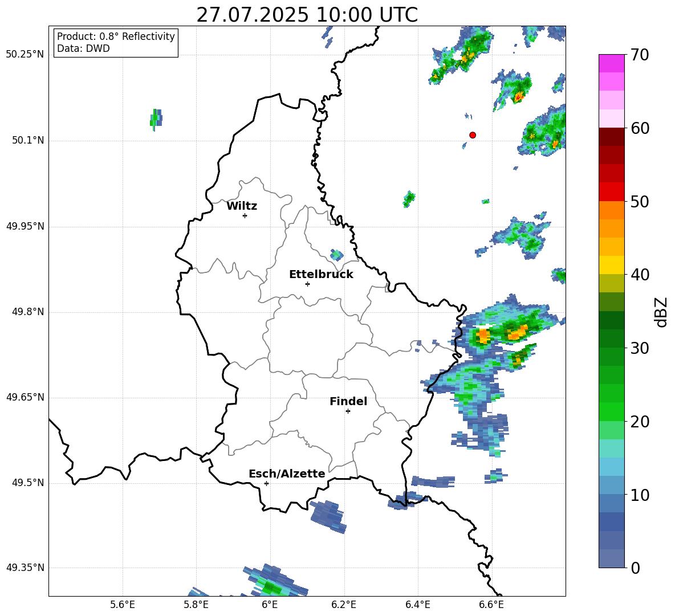
Task: Click the dBZ colorbar label
Action: tap(662, 312)
